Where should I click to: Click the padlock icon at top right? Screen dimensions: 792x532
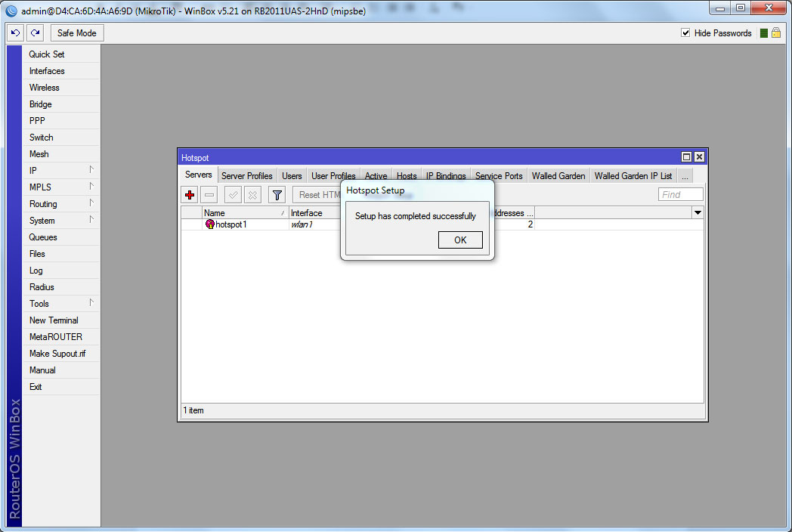[775, 33]
